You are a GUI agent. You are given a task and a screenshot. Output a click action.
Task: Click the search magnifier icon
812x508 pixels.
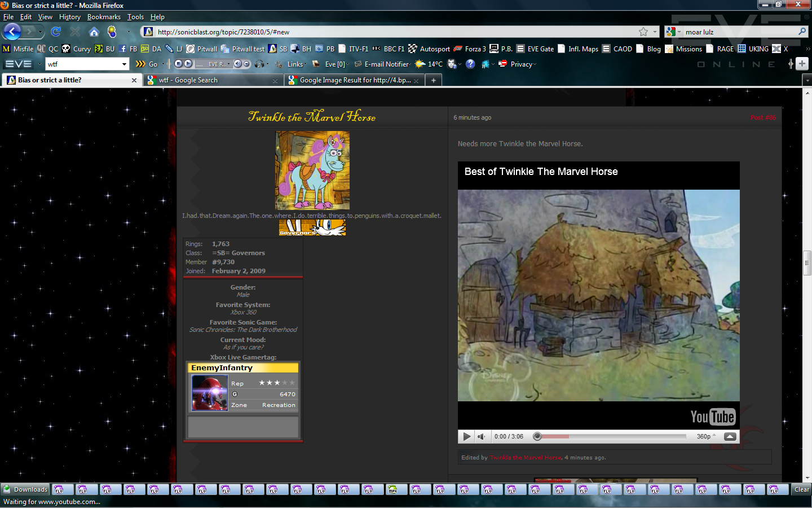(802, 32)
